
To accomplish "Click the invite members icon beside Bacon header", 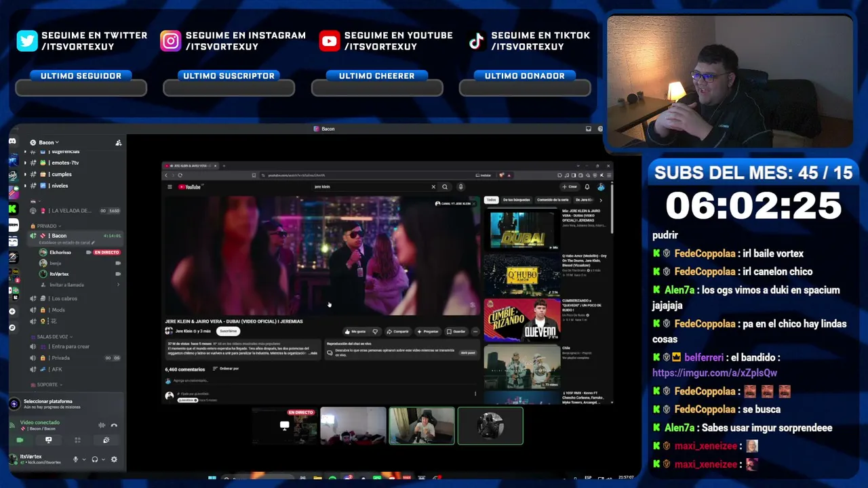I will click(119, 142).
